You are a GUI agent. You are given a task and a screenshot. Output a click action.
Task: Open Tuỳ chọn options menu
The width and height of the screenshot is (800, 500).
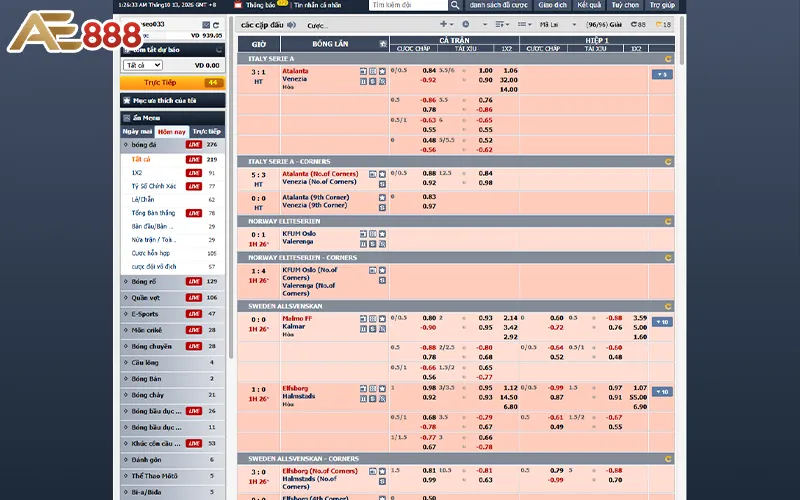(x=625, y=5)
